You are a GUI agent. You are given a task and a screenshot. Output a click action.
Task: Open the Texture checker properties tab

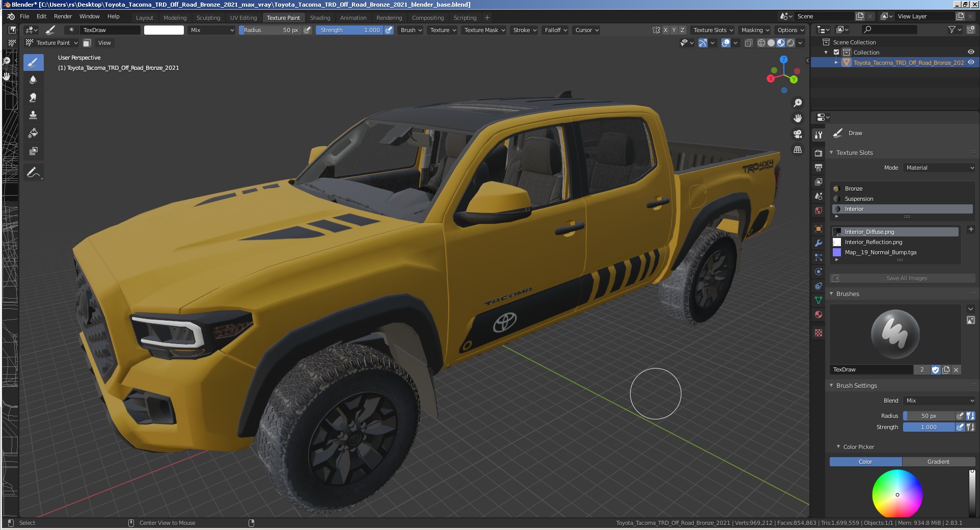click(x=819, y=333)
